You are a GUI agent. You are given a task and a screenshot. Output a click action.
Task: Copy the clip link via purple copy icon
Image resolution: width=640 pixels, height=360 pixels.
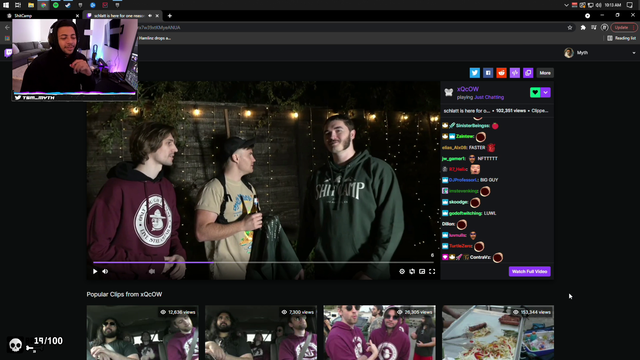pos(528,73)
